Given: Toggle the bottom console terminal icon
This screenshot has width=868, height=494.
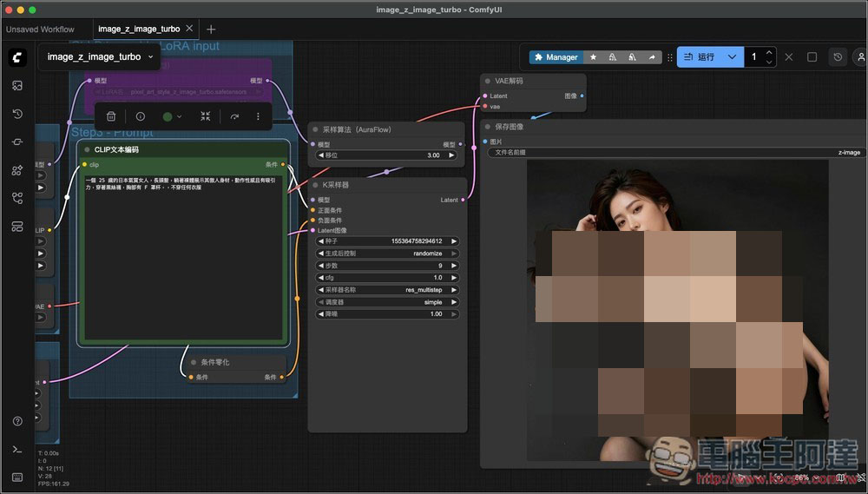Looking at the screenshot, I should point(17,449).
